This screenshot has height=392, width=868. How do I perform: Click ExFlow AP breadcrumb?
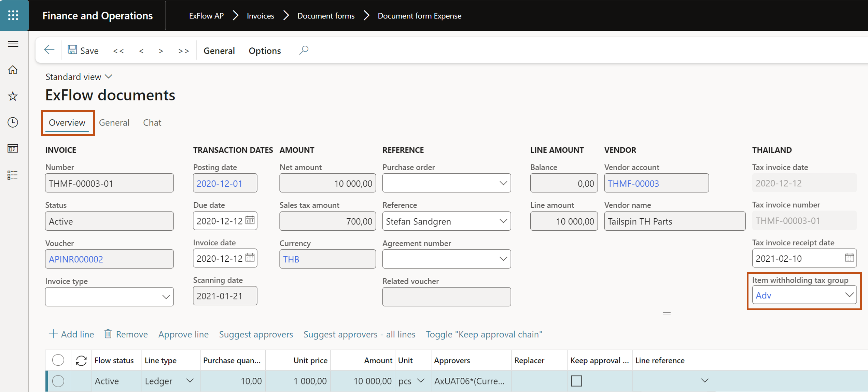click(206, 16)
